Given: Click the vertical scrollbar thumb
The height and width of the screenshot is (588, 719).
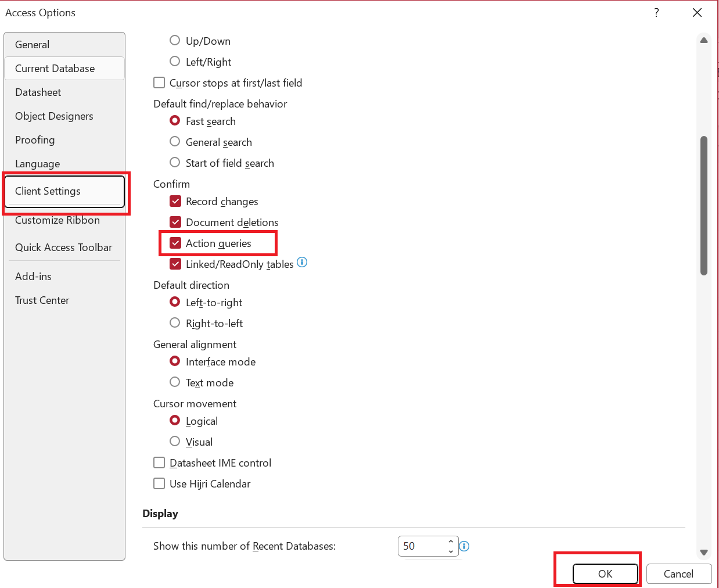Looking at the screenshot, I should (x=704, y=206).
